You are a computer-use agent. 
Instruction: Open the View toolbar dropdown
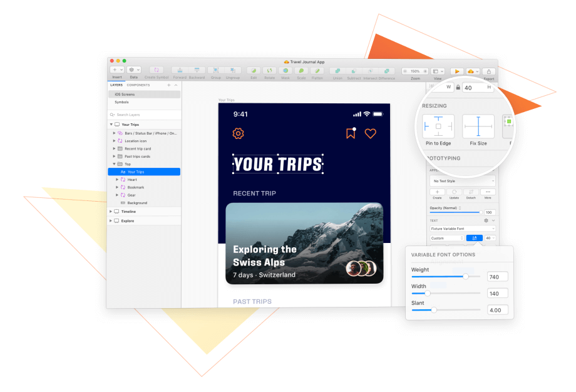[438, 71]
